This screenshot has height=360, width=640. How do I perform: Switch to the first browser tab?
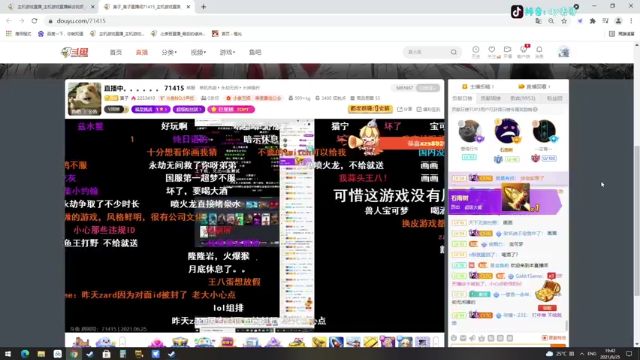50,7
